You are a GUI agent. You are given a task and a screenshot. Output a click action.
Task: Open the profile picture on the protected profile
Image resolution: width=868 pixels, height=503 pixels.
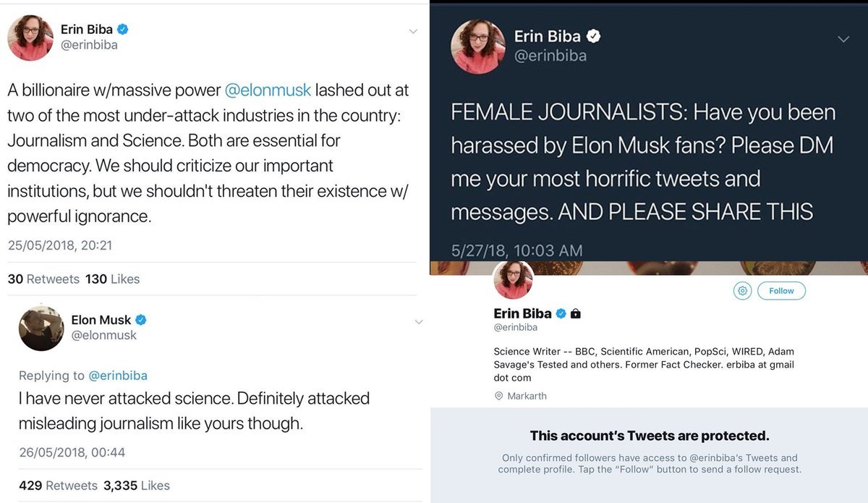coord(514,279)
